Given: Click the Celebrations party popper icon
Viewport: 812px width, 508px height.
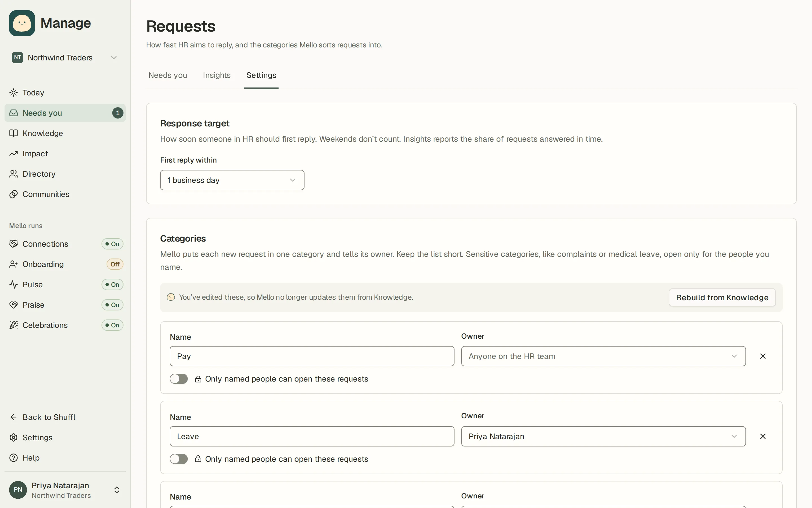Looking at the screenshot, I should pyautogui.click(x=14, y=325).
